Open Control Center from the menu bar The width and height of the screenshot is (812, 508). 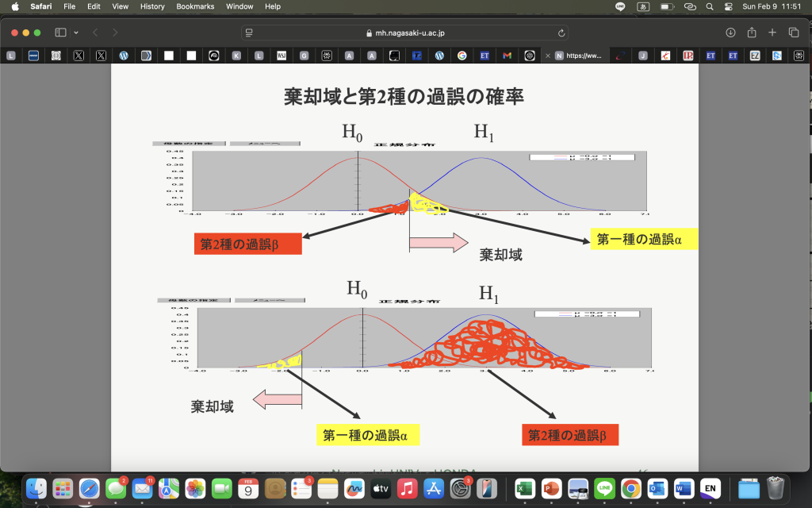[x=729, y=7]
